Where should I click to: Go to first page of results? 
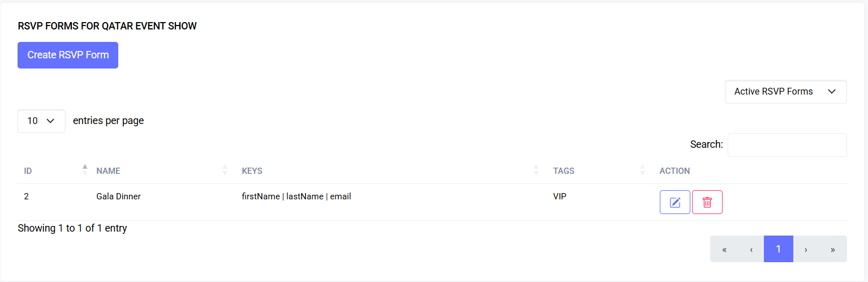[724, 249]
